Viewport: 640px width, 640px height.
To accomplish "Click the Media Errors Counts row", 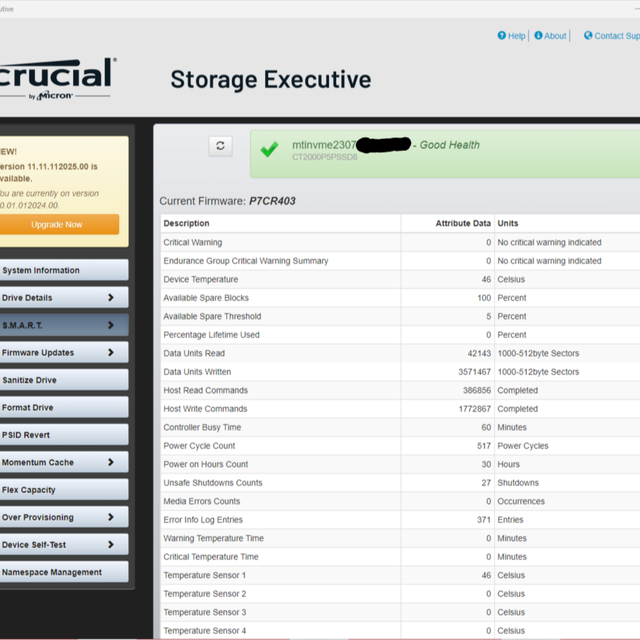I will pos(400,501).
